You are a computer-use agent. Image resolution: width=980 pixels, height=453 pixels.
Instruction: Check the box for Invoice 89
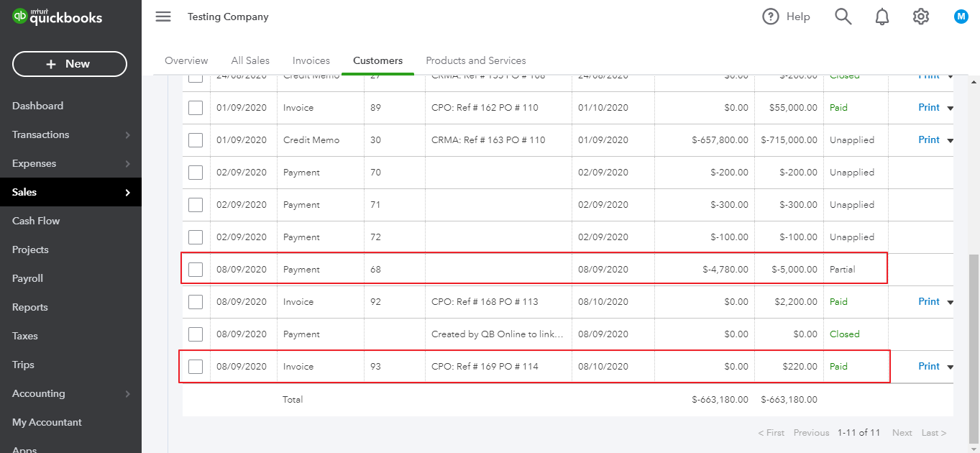[x=196, y=108]
